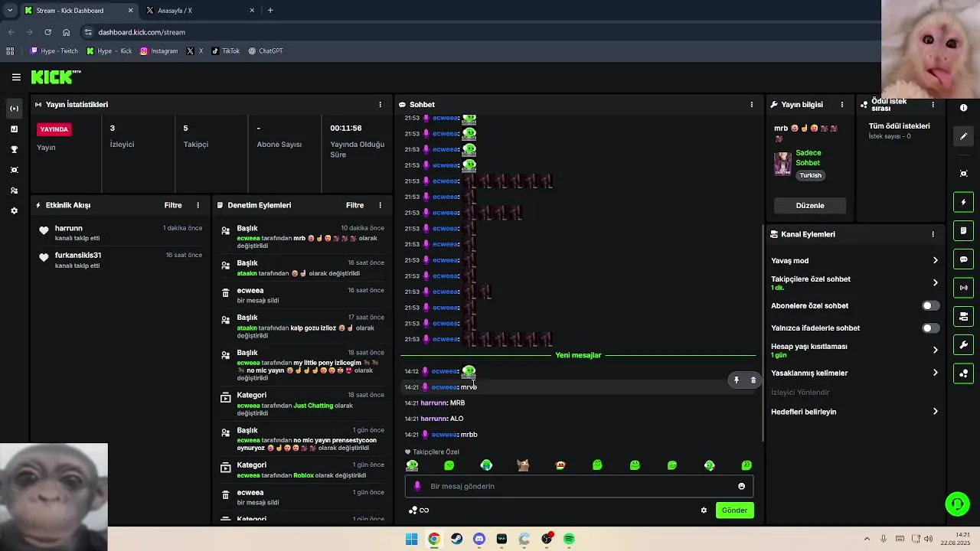
Task: Open chat settings gear next to Gönder
Action: [x=704, y=510]
